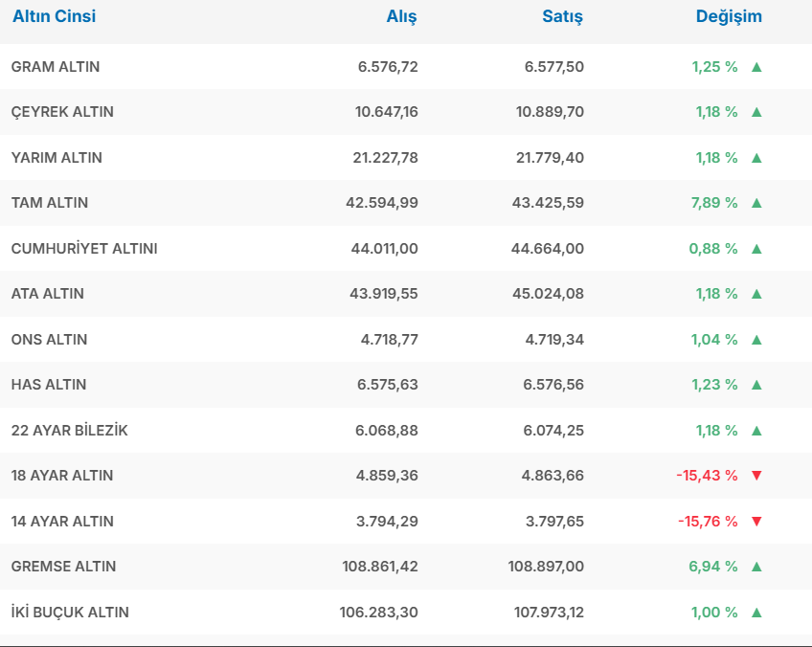The height and width of the screenshot is (647, 812).
Task: Click the Değişim column header
Action: point(729,16)
